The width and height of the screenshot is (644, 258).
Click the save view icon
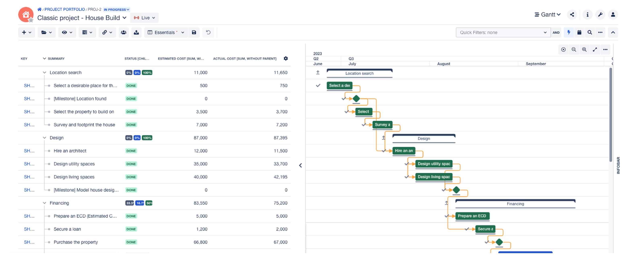194,32
